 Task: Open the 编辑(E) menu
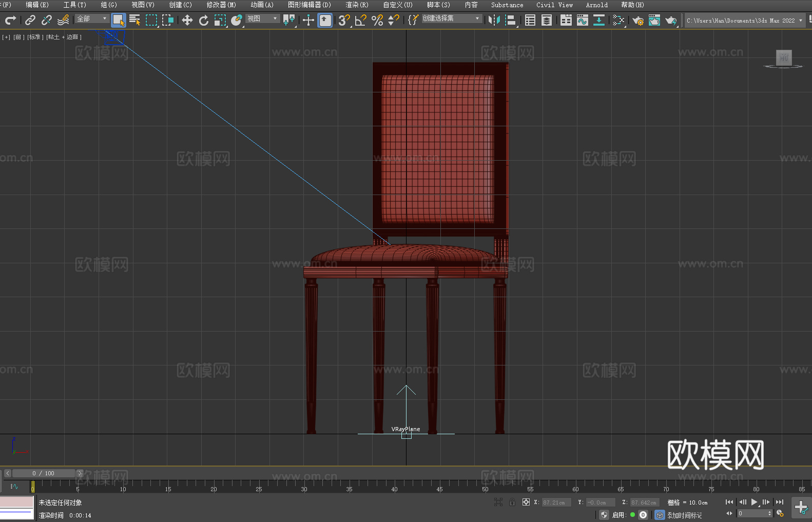37,5
